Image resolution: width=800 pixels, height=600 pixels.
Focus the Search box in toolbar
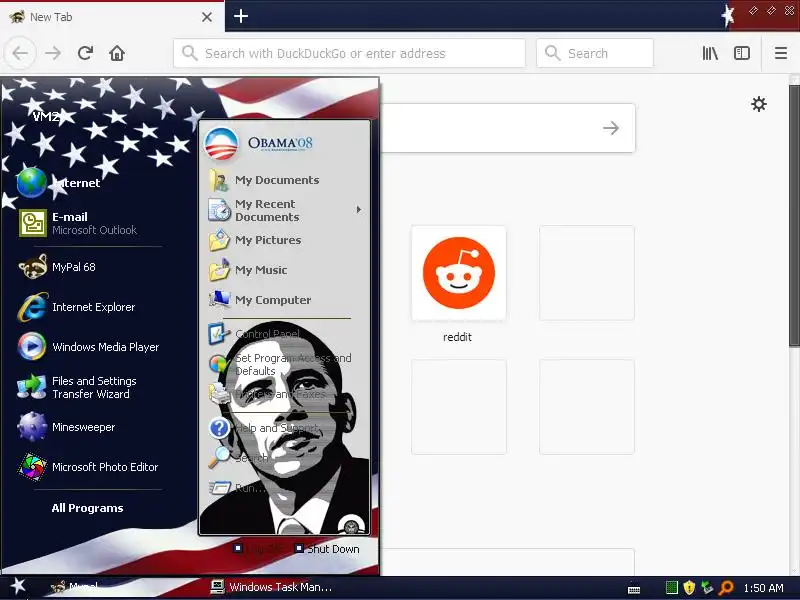[x=595, y=53]
